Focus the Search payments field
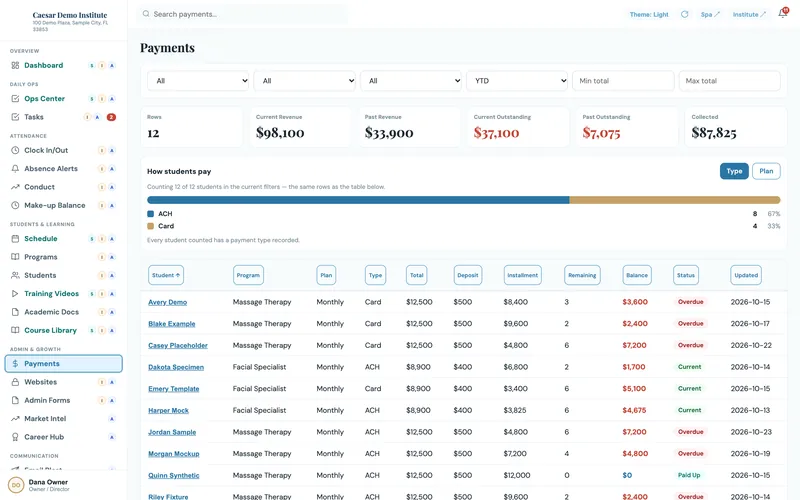Screen dimensions: 800x500 (243, 14)
